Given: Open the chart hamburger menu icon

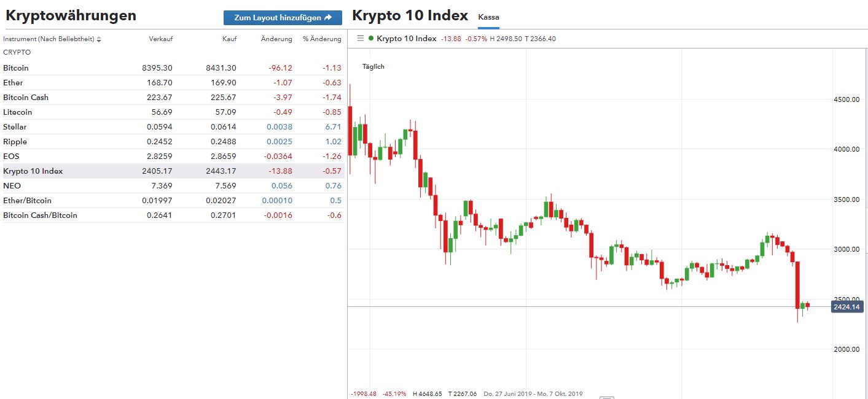Looking at the screenshot, I should pyautogui.click(x=361, y=39).
